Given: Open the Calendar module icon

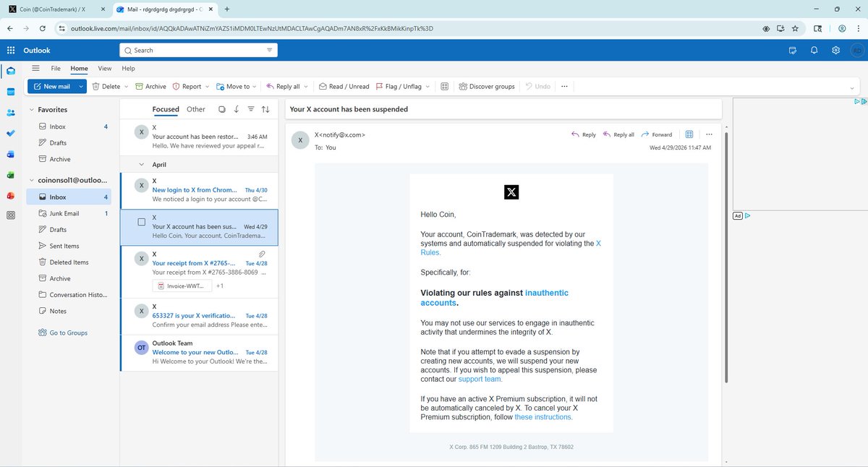Looking at the screenshot, I should (x=11, y=92).
